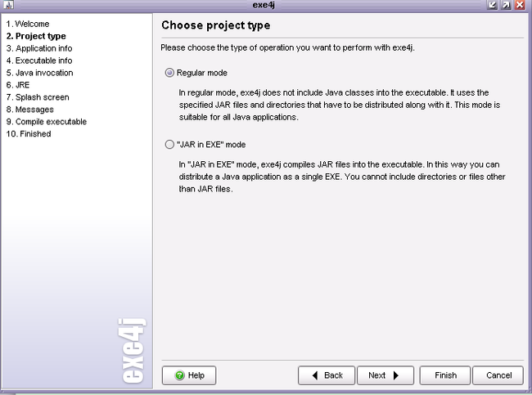Click the minimize window icon in title bar
The width and height of the screenshot is (532, 395).
(492, 5)
